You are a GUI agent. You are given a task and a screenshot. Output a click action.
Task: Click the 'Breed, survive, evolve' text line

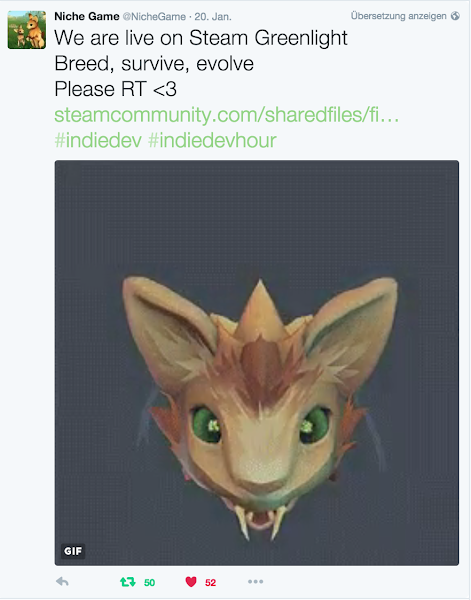coord(154,64)
